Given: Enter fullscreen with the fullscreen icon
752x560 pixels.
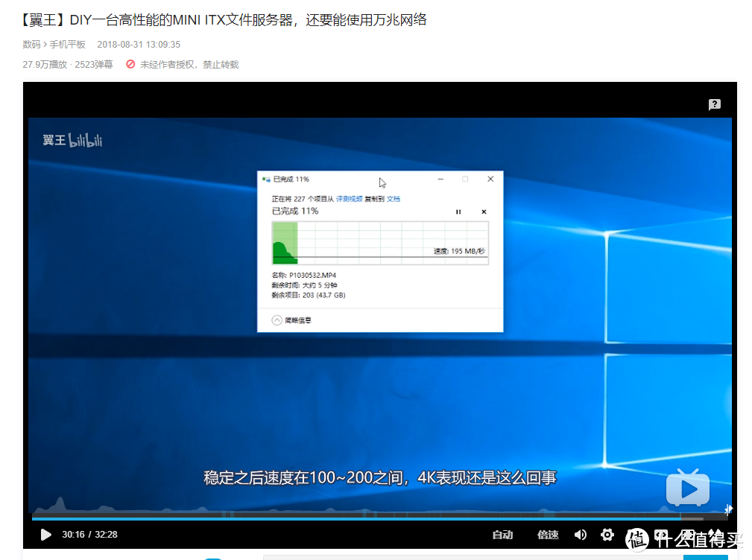Looking at the screenshot, I should 712,535.
